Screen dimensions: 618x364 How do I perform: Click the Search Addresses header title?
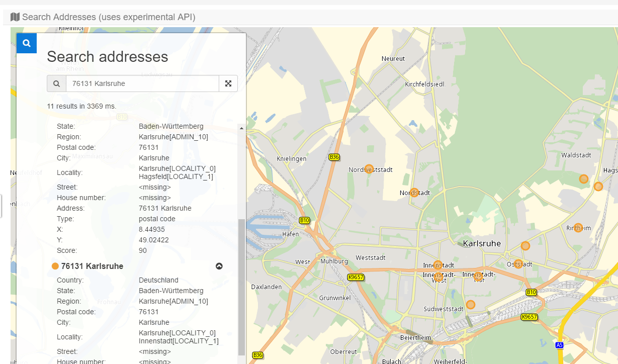(x=109, y=17)
